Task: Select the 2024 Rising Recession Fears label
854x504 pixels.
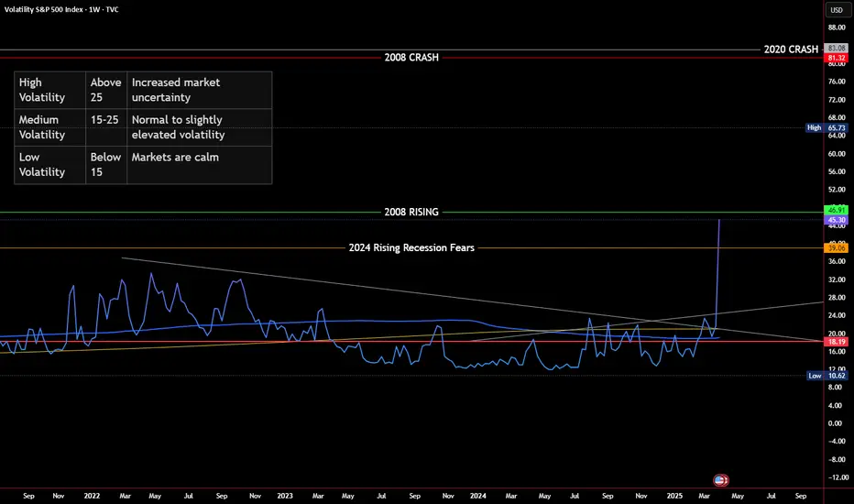Action: click(x=411, y=248)
